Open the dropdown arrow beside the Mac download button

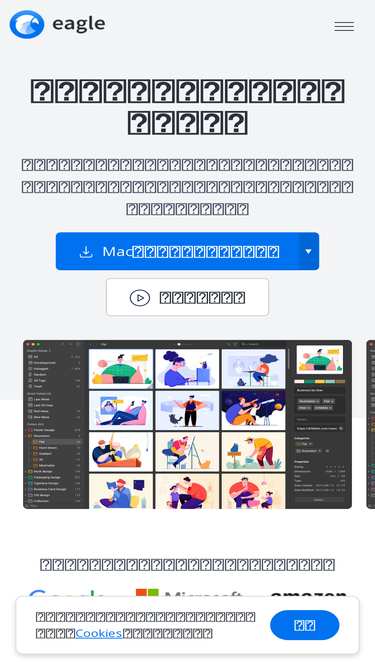point(309,251)
